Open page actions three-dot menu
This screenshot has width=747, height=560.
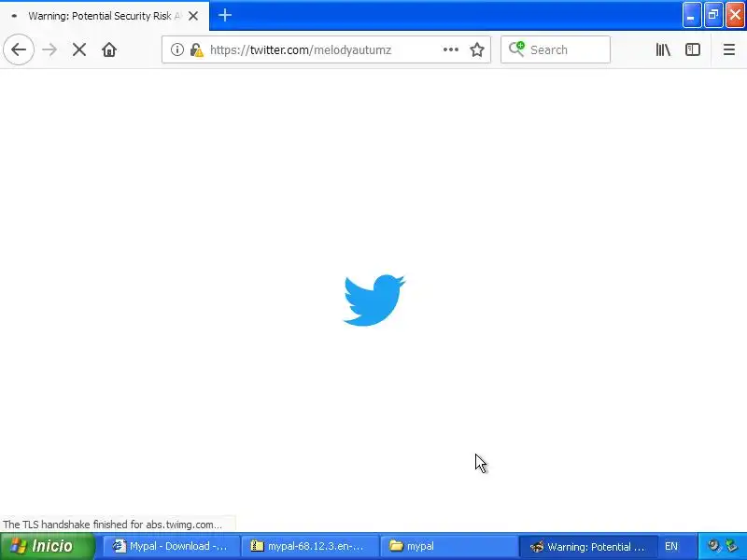[x=451, y=49]
